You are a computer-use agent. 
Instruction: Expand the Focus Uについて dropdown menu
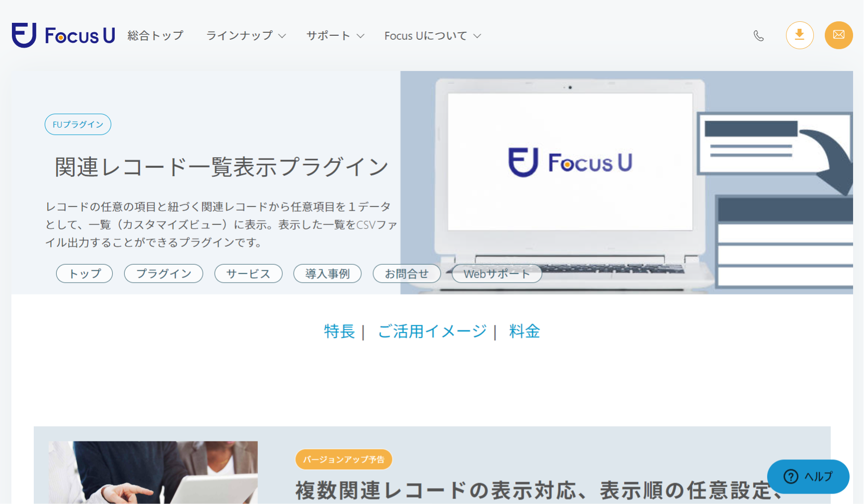click(x=433, y=36)
